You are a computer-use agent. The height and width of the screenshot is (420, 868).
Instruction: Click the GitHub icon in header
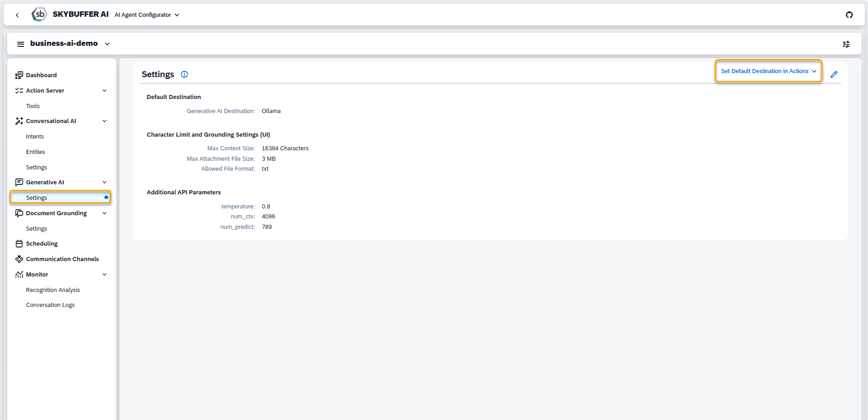pos(849,15)
